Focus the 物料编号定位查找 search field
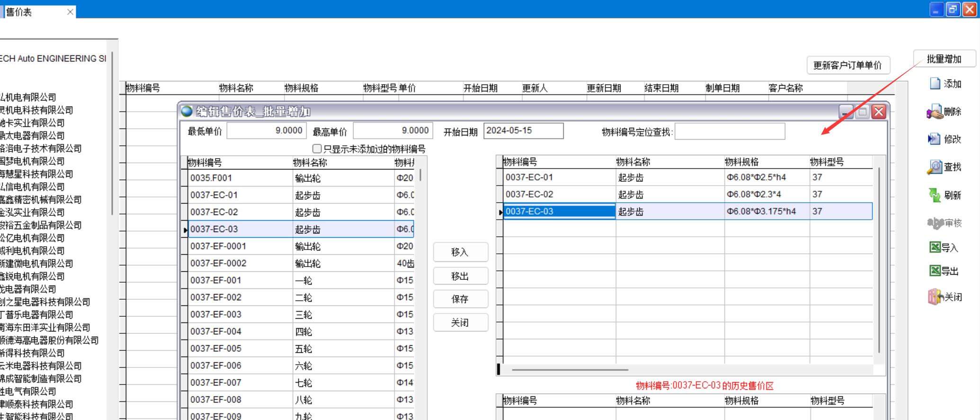The width and height of the screenshot is (980, 420). pos(729,132)
